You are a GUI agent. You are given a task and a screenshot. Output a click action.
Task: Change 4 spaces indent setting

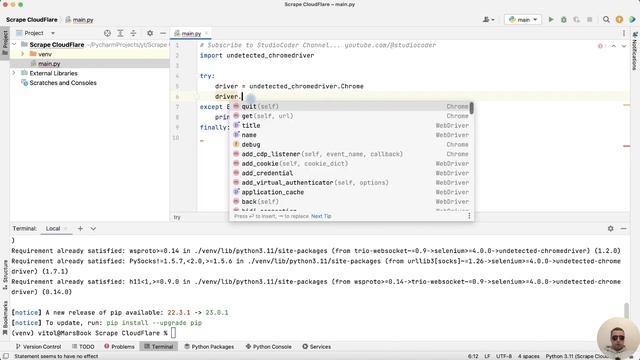tap(529, 356)
